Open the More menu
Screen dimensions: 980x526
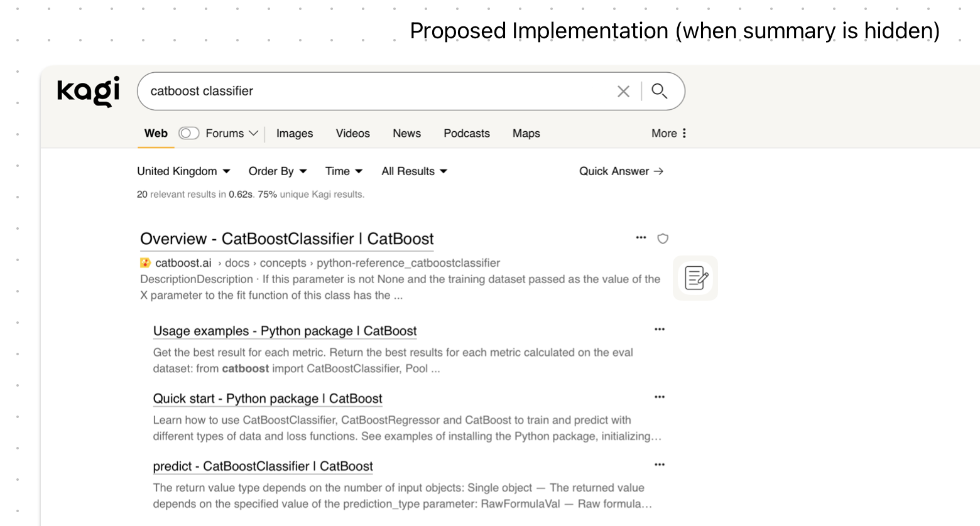669,134
